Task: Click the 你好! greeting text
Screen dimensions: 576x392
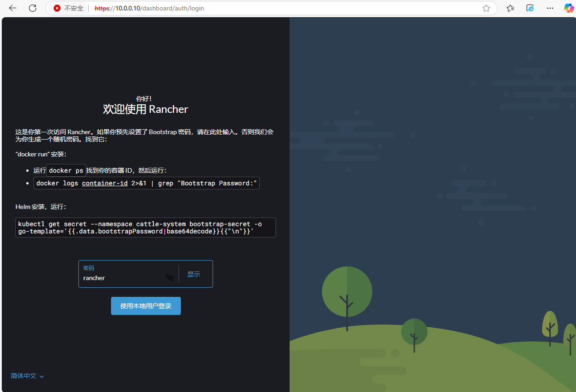Action: [144, 98]
